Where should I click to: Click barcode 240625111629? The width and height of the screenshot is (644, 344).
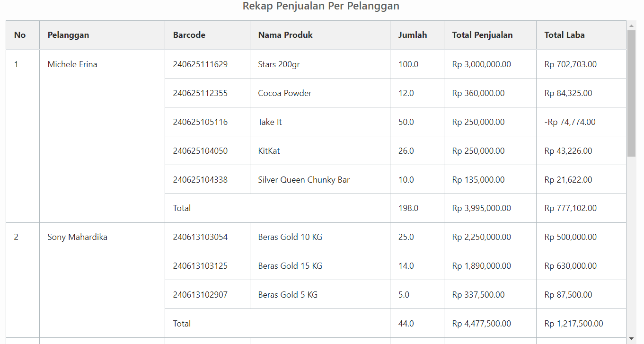point(200,64)
